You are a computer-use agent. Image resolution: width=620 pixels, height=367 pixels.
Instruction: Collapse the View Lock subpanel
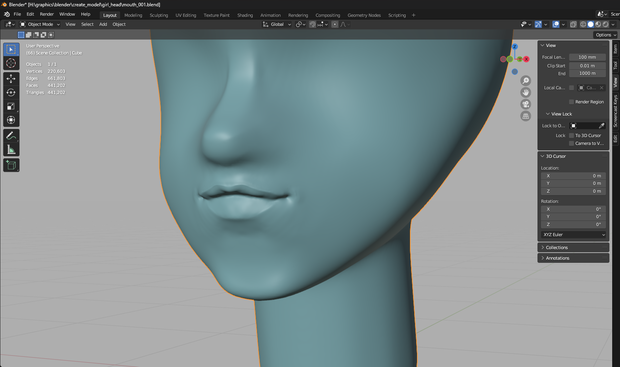(548, 114)
